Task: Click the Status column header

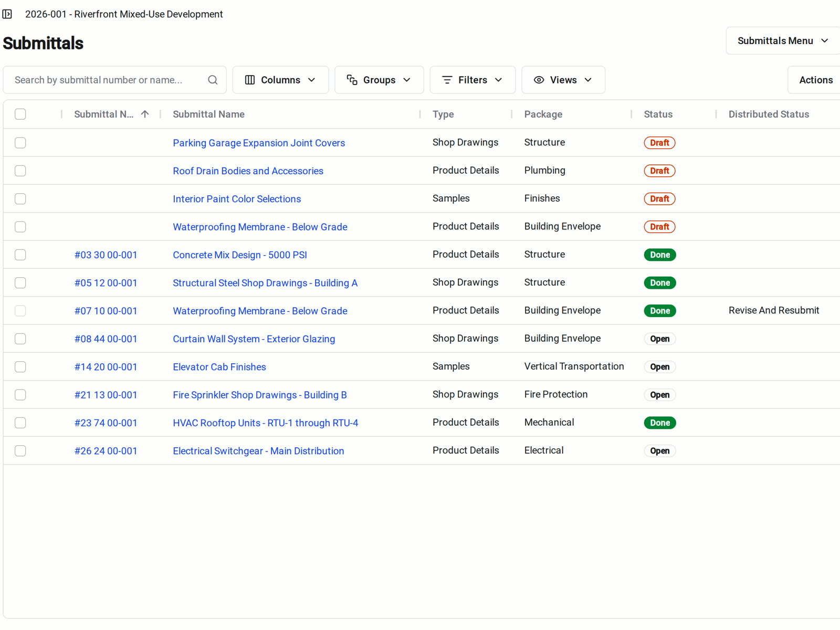Action: pyautogui.click(x=658, y=114)
